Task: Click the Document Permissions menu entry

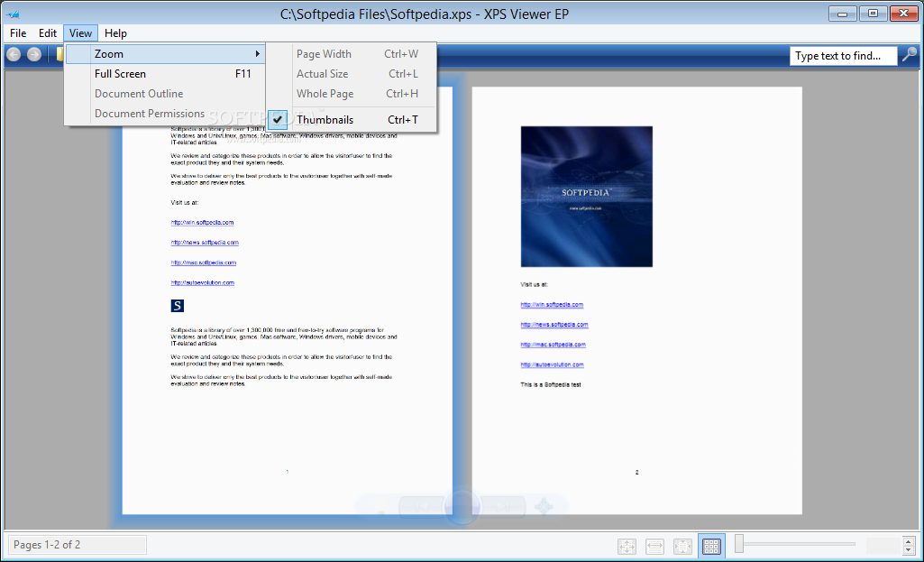Action: (164, 114)
